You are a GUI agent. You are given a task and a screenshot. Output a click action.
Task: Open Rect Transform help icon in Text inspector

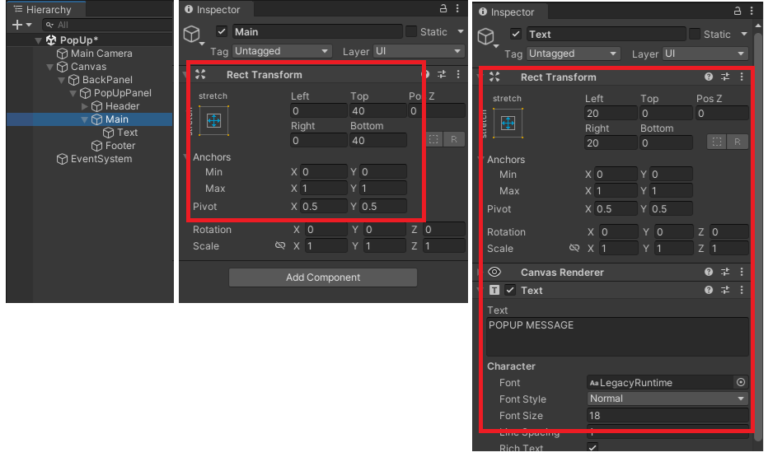pyautogui.click(x=709, y=77)
